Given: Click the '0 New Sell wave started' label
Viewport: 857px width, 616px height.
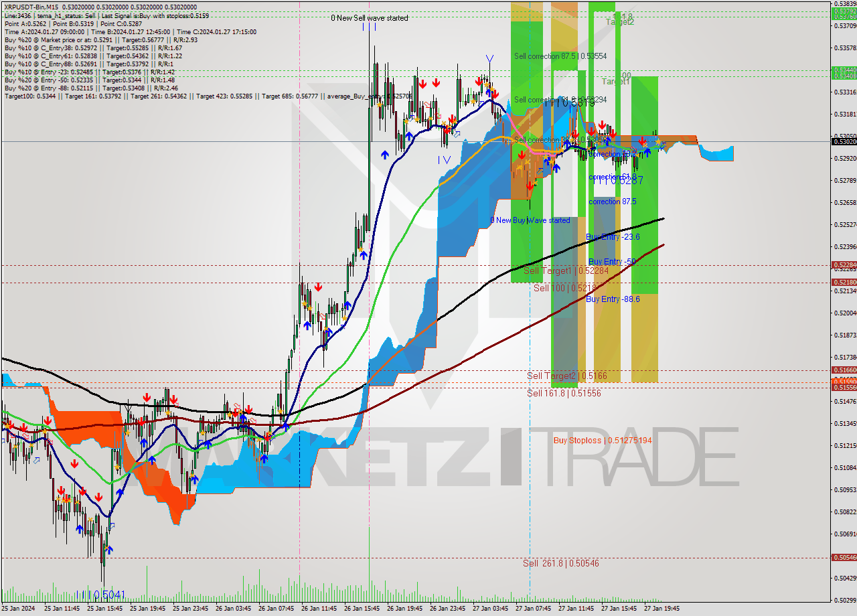Looking at the screenshot, I should pyautogui.click(x=370, y=18).
